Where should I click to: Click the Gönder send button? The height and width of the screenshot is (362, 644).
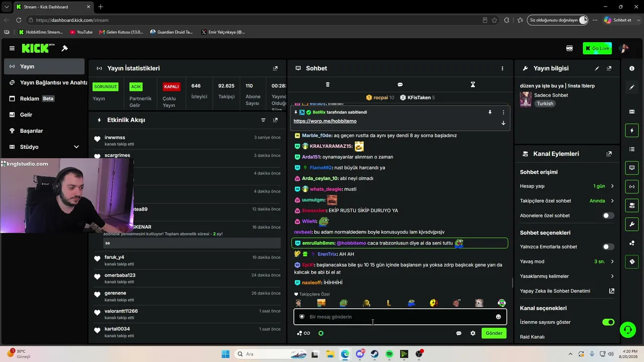[494, 333]
